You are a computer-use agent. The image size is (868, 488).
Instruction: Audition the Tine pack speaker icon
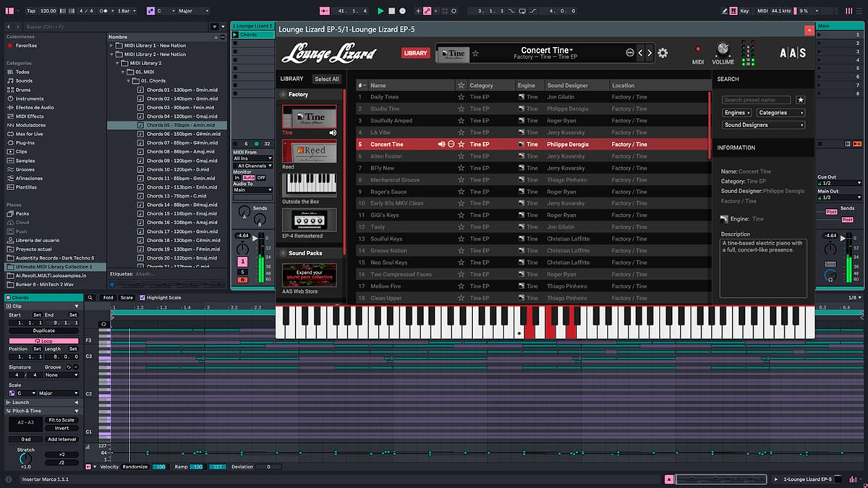(x=333, y=133)
